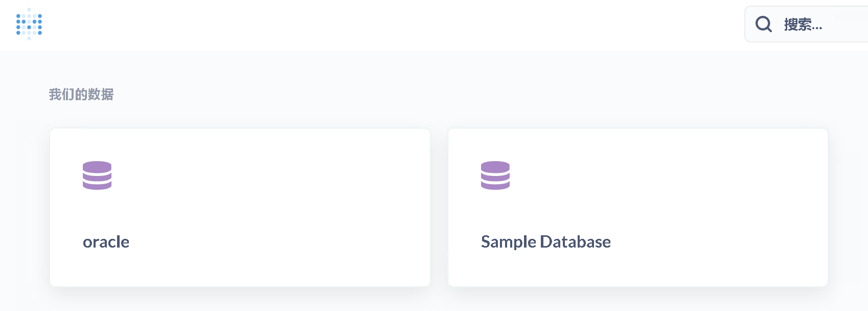Select the Metabase dotted logo to go home
This screenshot has width=868, height=311.
(x=29, y=24)
